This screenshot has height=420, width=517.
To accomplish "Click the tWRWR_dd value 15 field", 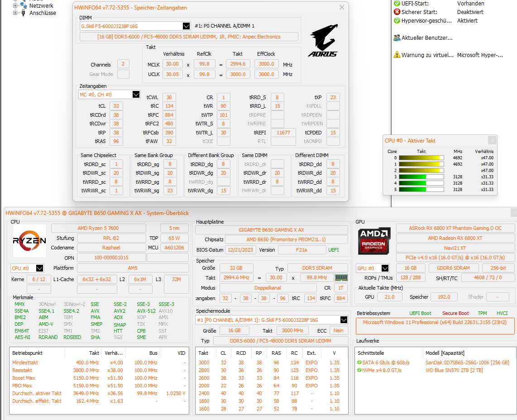I will click(x=333, y=191).
